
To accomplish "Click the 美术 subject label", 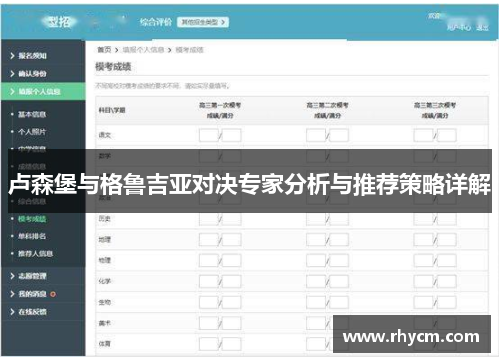I will coord(105,323).
